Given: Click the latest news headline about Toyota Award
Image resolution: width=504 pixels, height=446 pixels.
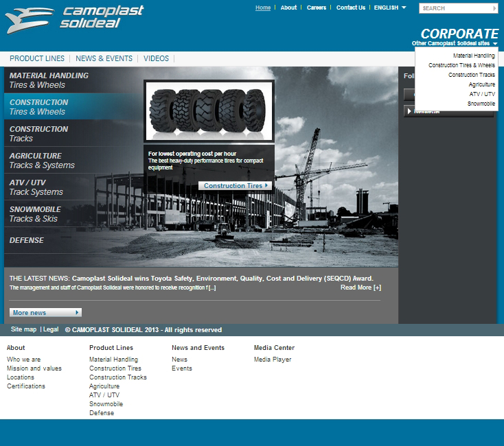Looking at the screenshot, I should click(222, 279).
